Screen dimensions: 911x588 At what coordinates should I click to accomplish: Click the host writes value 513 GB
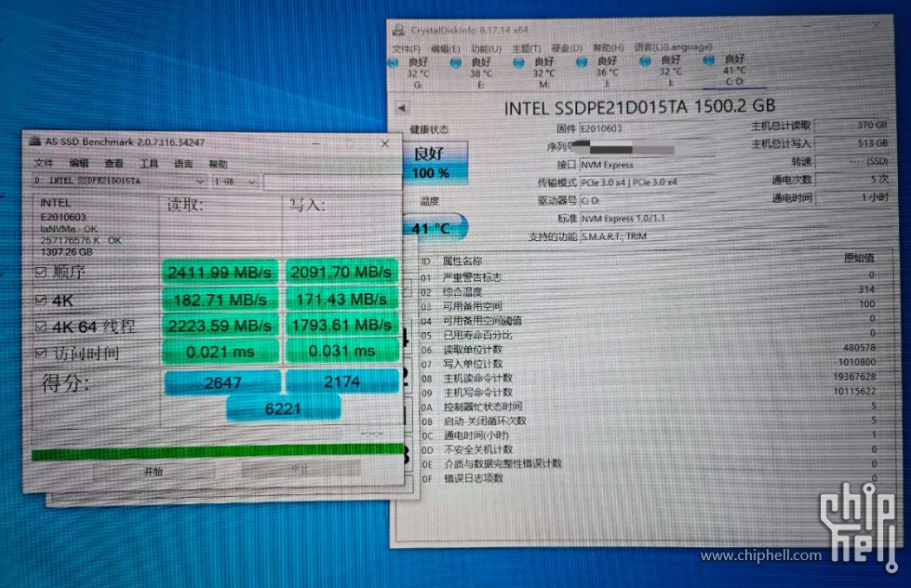[x=852, y=143]
